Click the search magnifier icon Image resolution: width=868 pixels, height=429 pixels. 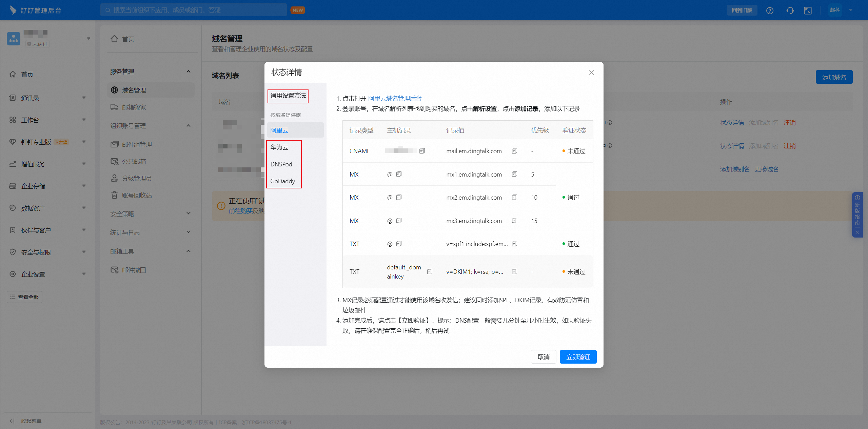pos(108,10)
